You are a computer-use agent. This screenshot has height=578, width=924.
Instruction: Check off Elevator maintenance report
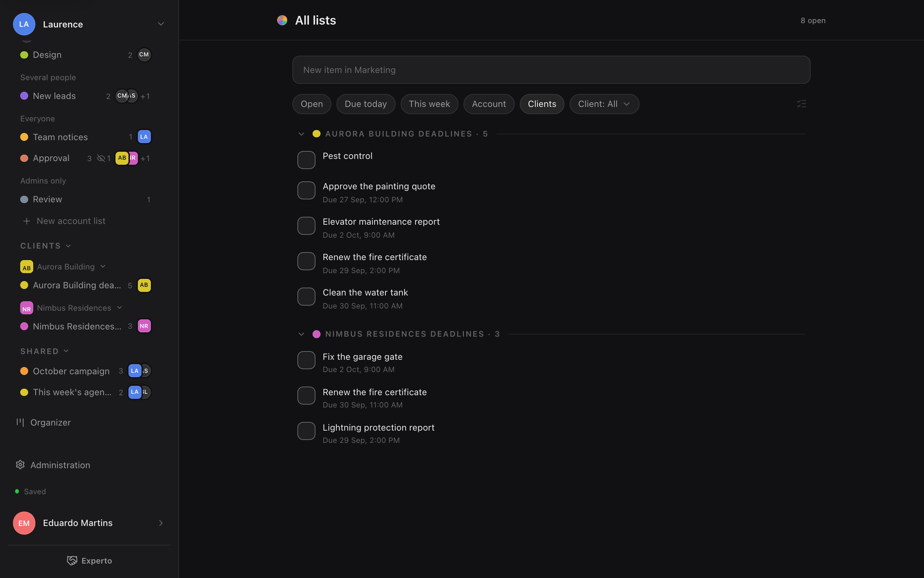click(x=306, y=226)
